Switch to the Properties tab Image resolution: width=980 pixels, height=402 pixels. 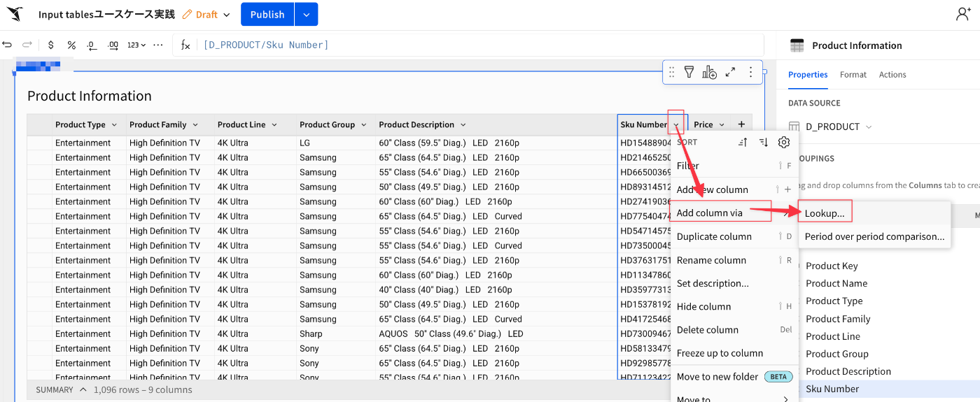coord(808,75)
